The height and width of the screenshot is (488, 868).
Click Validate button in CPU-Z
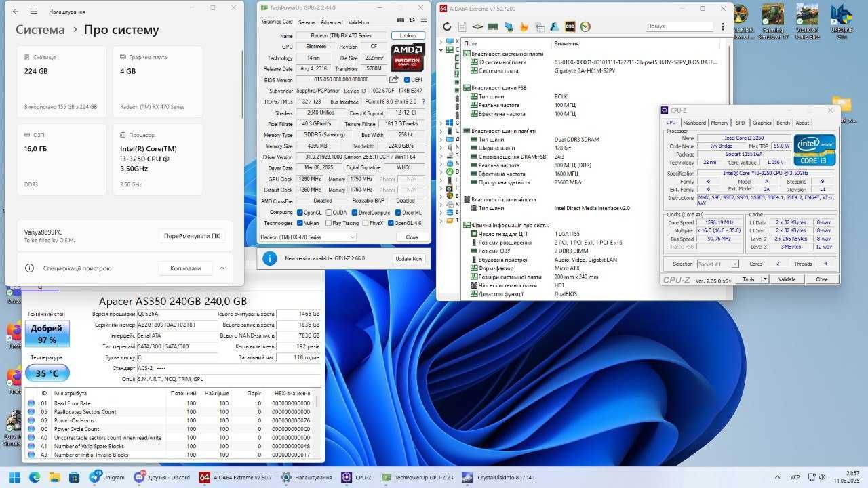click(787, 279)
